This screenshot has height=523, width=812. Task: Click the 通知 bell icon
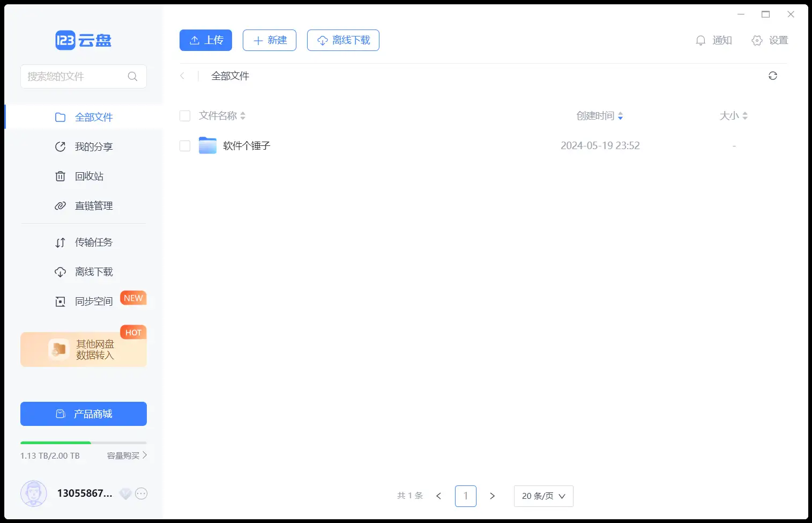(x=701, y=40)
